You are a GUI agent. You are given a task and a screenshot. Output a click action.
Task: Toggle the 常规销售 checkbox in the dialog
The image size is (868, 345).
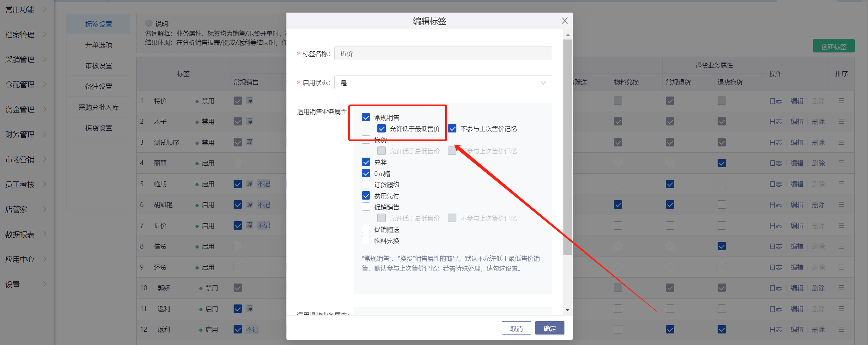point(366,117)
